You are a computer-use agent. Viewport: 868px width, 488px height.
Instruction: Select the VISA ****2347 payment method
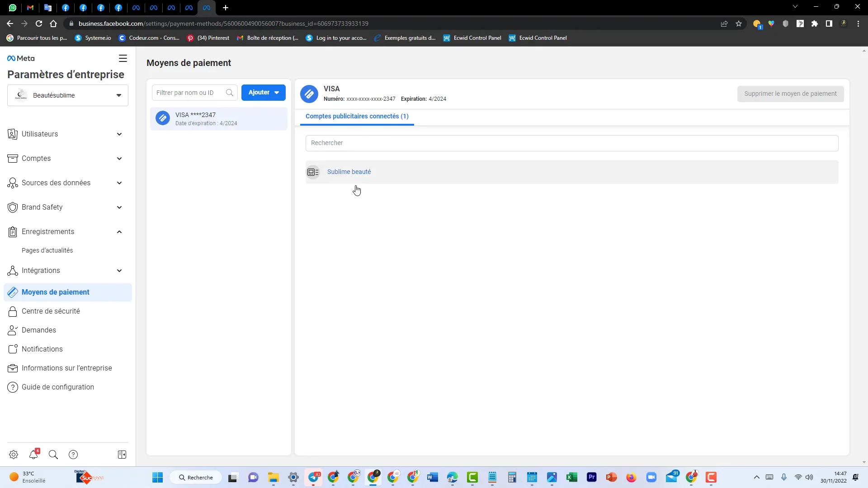coord(219,119)
